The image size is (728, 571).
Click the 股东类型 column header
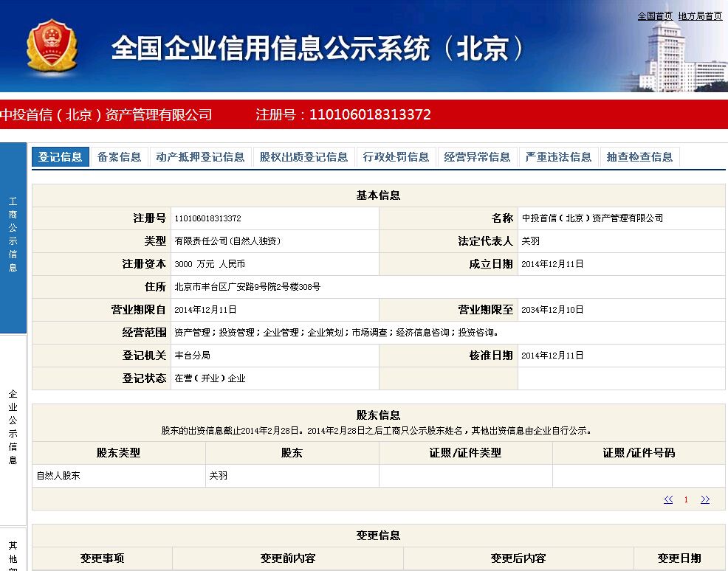(x=118, y=453)
